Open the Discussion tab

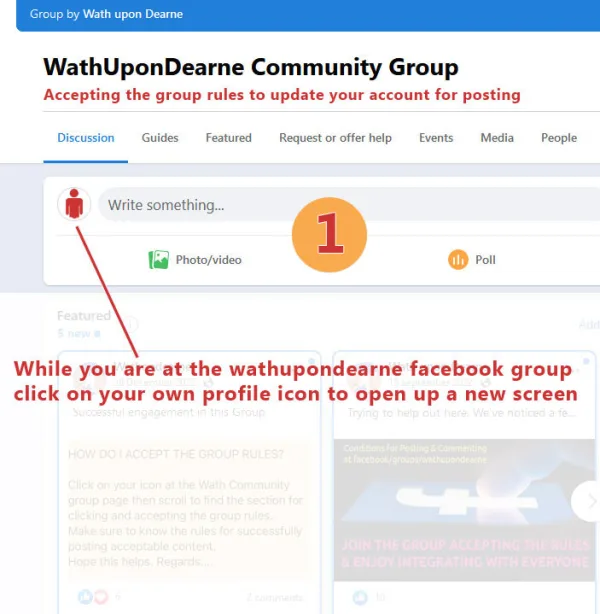[x=86, y=138]
